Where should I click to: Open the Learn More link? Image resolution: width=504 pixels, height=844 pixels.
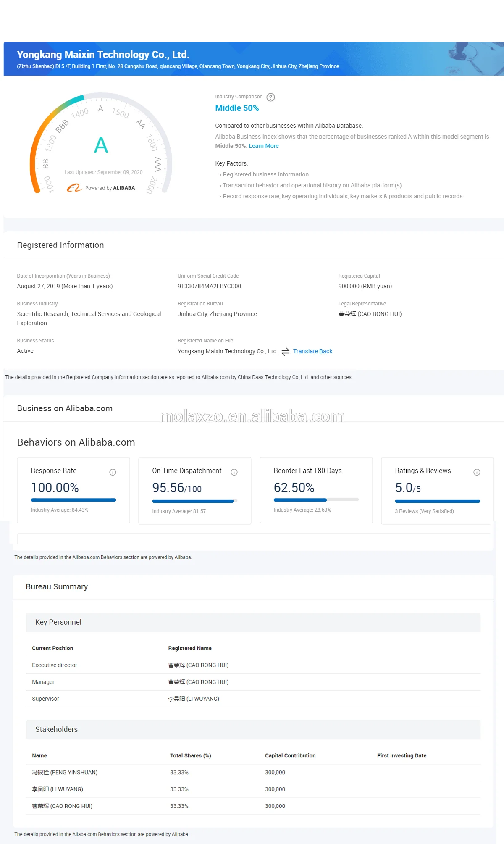(264, 146)
